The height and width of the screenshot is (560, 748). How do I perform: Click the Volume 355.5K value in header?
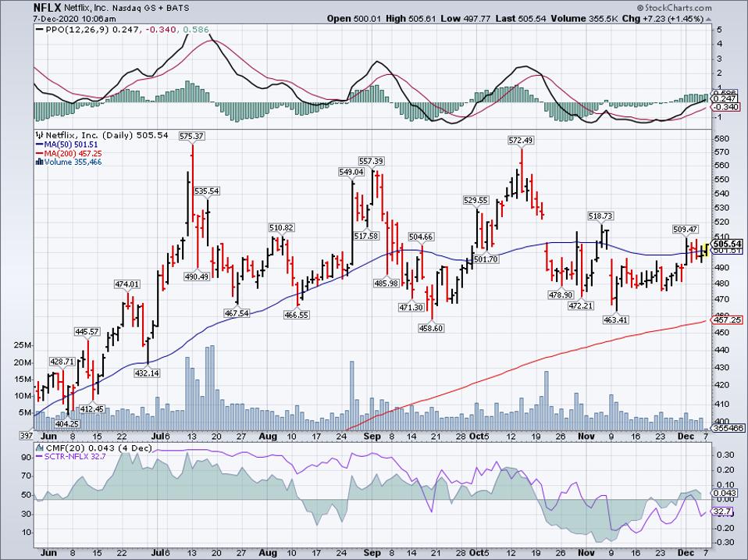click(x=585, y=19)
